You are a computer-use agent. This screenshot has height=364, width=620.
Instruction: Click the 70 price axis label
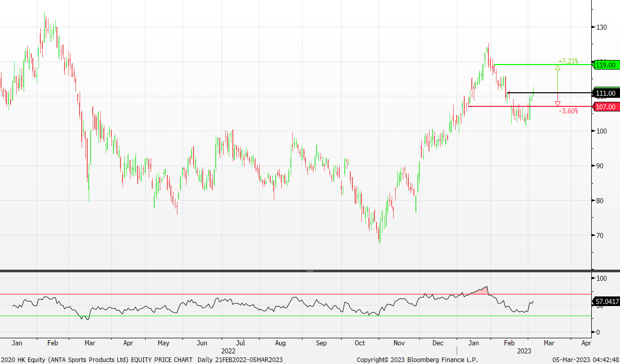pyautogui.click(x=599, y=235)
